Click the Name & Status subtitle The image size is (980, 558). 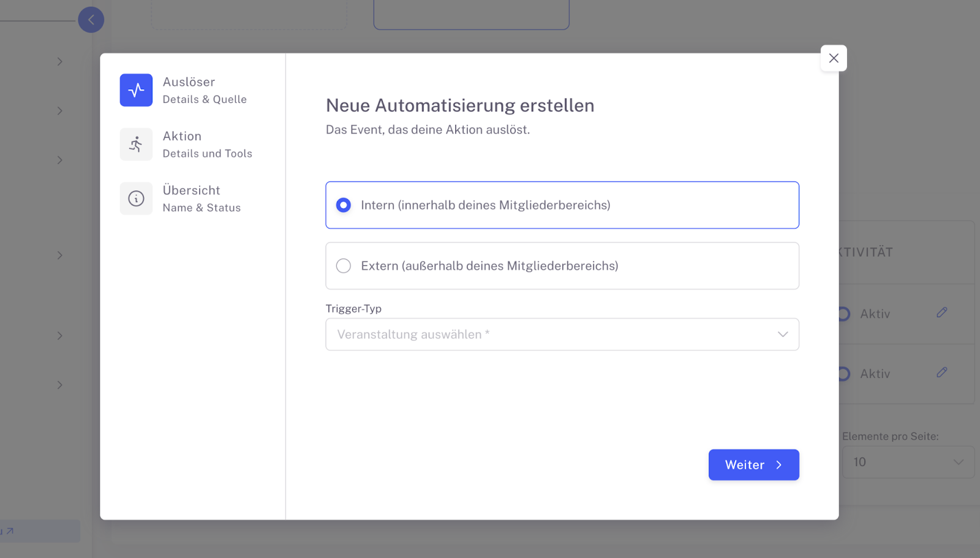point(202,208)
